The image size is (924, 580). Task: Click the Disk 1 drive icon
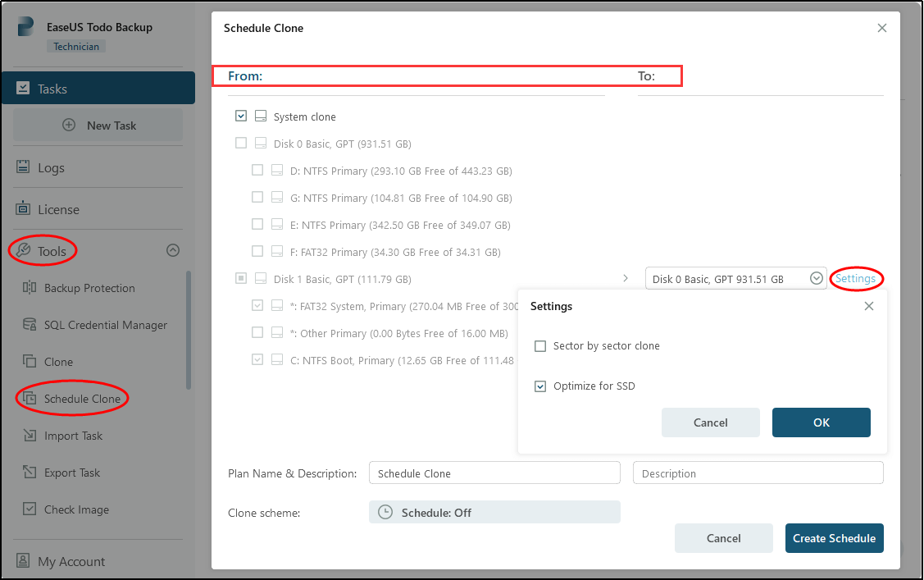[x=261, y=278]
